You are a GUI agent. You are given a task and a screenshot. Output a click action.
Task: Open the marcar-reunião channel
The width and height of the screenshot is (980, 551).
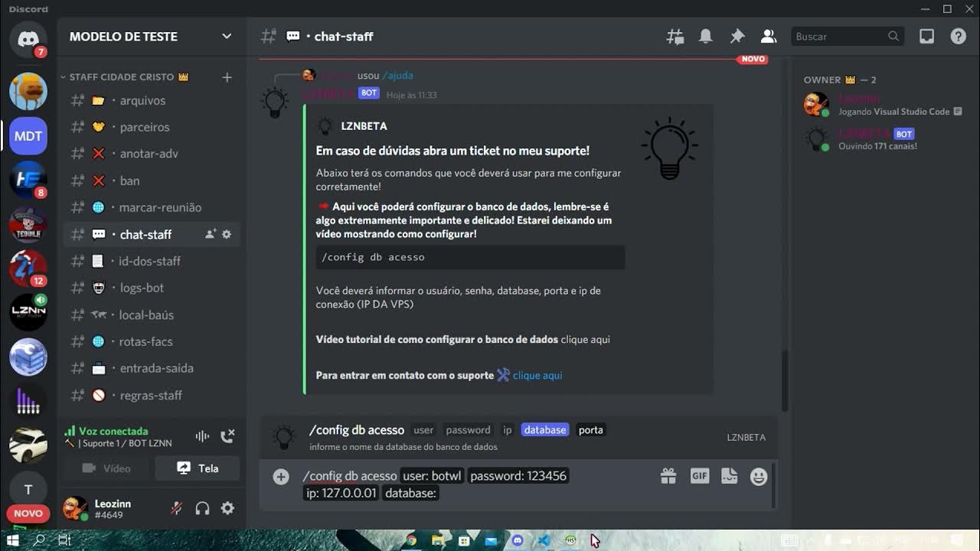click(x=152, y=207)
